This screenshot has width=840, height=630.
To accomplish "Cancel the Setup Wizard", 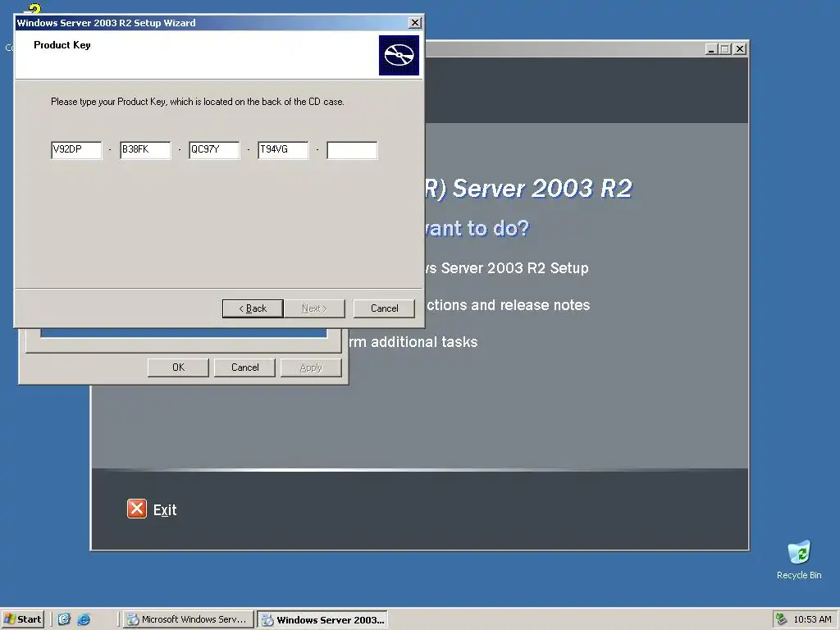I will [x=384, y=308].
